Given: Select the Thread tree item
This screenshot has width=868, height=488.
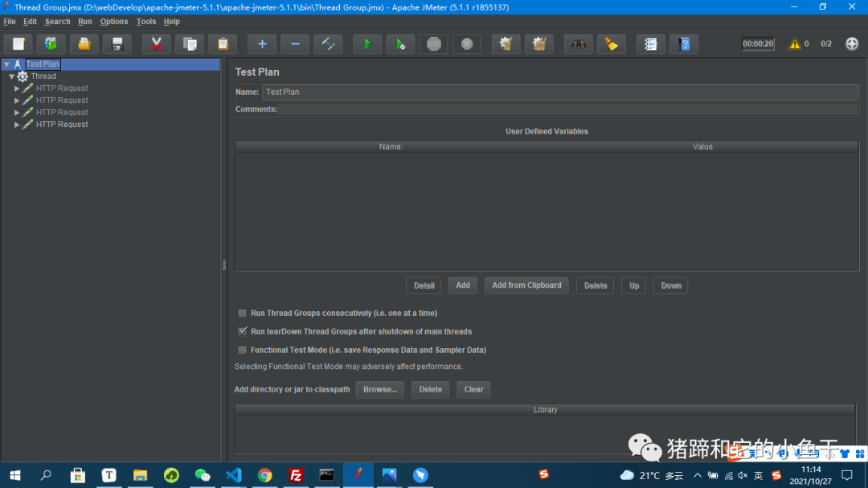Looking at the screenshot, I should pyautogui.click(x=43, y=76).
